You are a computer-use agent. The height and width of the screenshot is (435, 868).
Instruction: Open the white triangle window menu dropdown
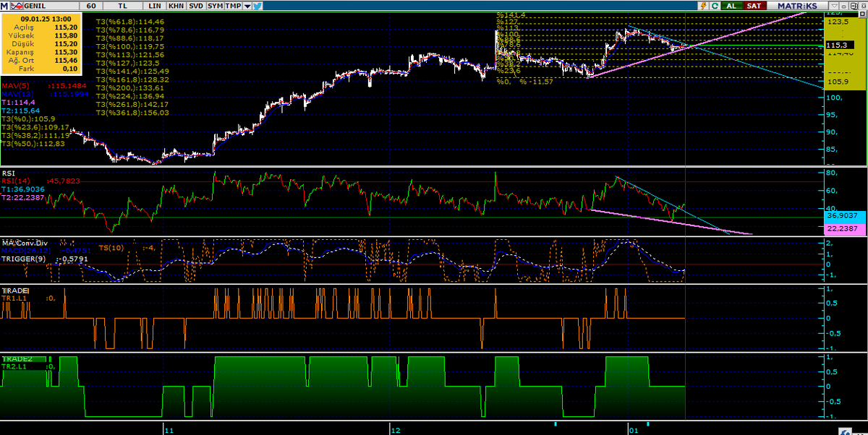coord(834,6)
